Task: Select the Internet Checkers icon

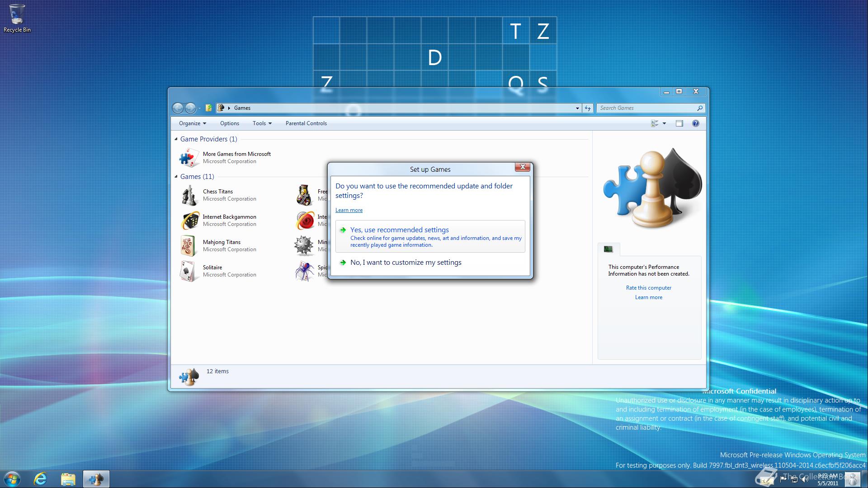Action: (x=305, y=221)
